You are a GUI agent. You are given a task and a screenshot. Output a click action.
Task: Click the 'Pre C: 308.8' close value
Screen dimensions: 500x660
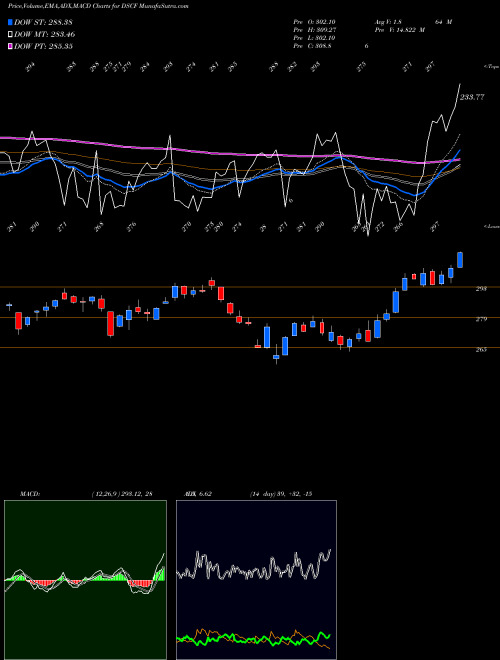point(312,46)
